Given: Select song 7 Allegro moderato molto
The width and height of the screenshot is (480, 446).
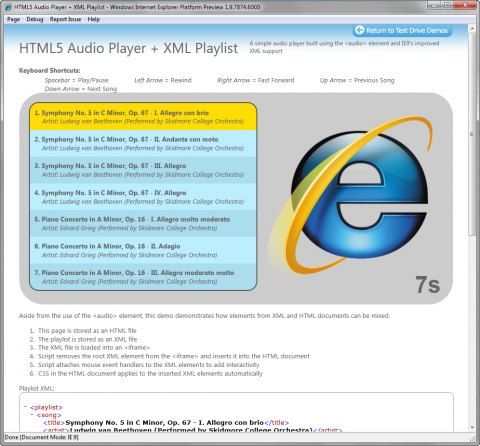Looking at the screenshot, I should click(x=143, y=277).
